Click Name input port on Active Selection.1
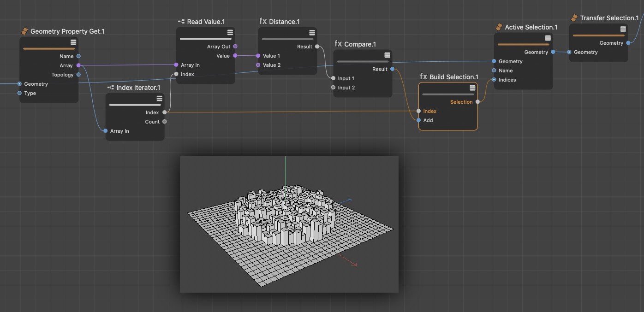The image size is (644, 312). 494,71
